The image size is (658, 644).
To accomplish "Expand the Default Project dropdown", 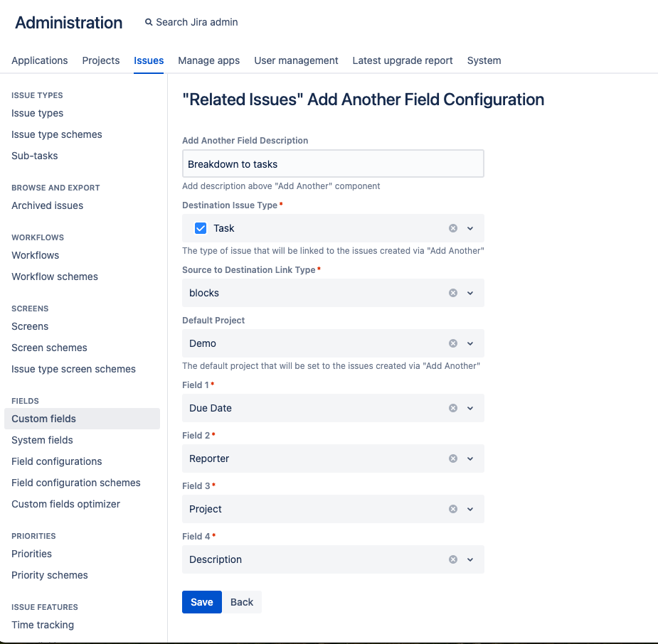I will pyautogui.click(x=470, y=343).
